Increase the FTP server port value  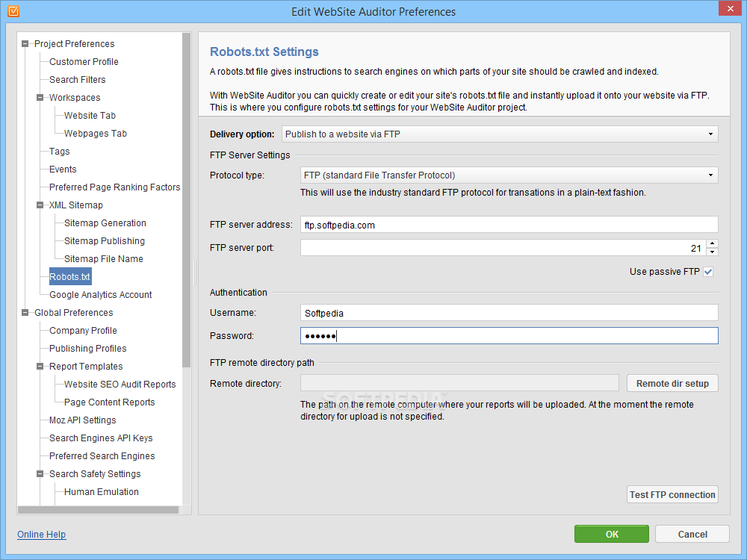coord(712,243)
